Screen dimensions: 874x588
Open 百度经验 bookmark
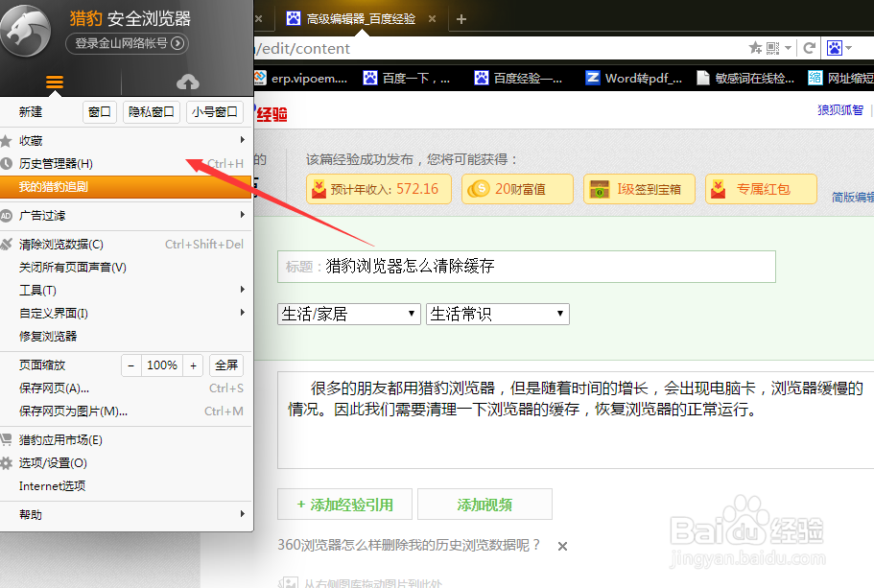coord(518,78)
